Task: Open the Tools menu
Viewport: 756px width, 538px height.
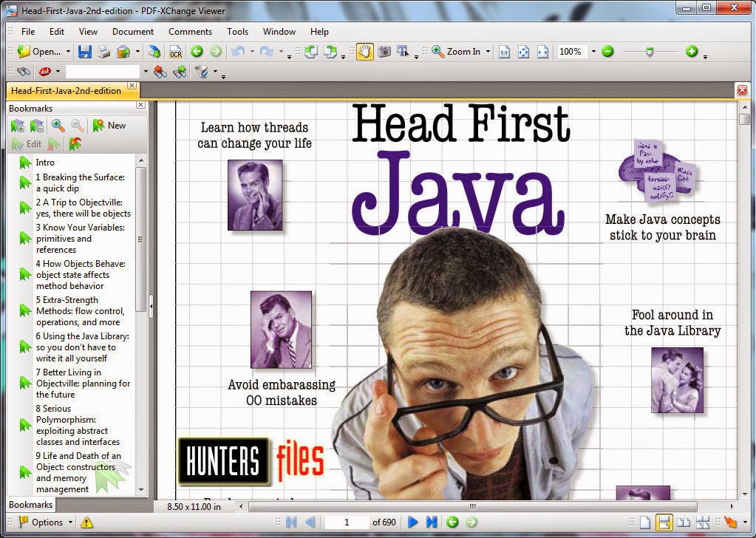Action: (237, 31)
